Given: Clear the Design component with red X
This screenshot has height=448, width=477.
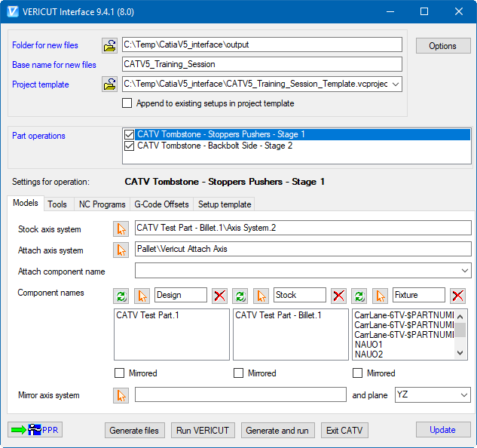Looking at the screenshot, I should [x=219, y=296].
